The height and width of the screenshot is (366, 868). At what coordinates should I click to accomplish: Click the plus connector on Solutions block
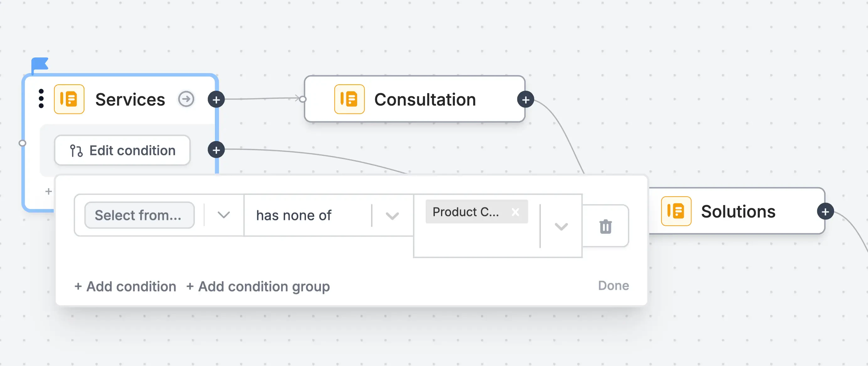point(825,212)
